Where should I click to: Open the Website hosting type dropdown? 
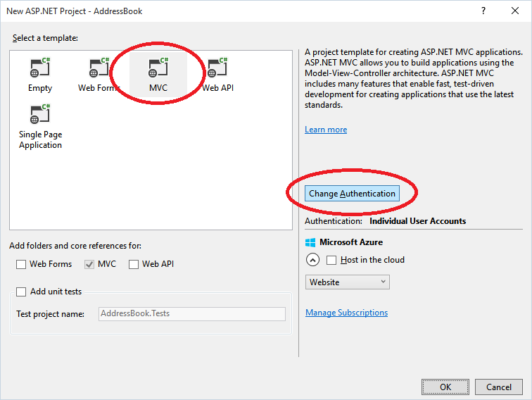point(348,282)
